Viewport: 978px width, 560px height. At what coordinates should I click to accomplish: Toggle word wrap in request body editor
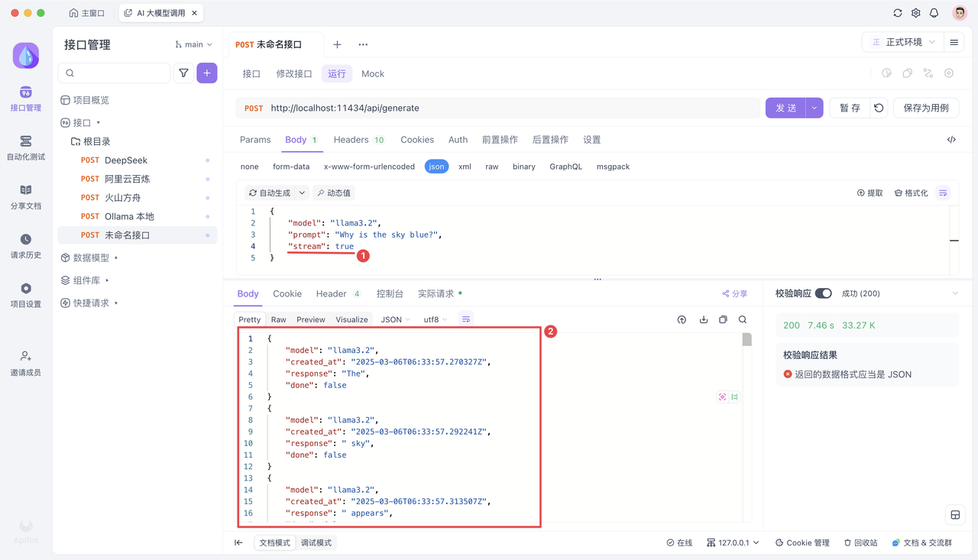(943, 193)
